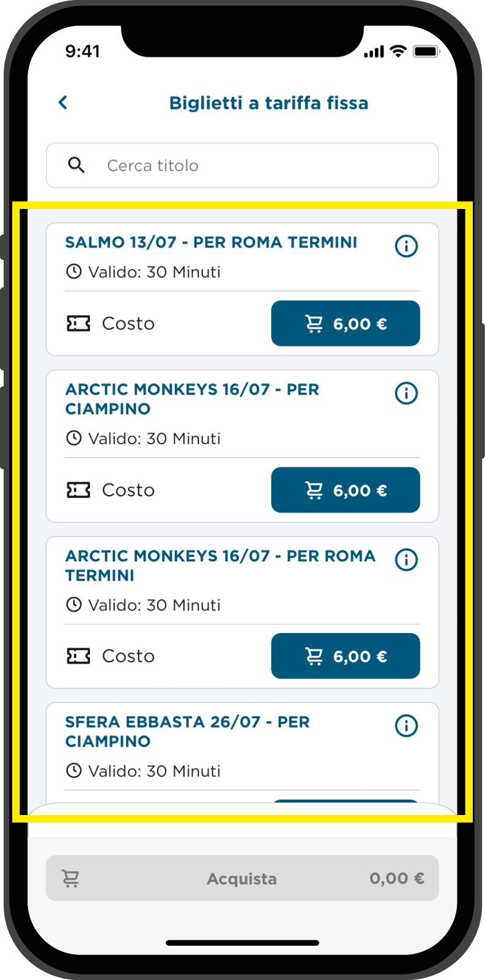Tap the Acquista purchase button
The image size is (485, 980).
coord(242,878)
